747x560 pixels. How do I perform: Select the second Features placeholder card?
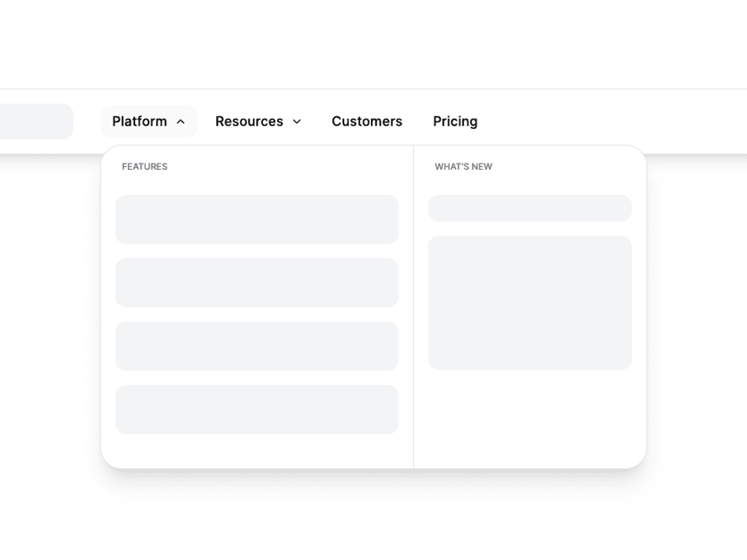point(256,282)
